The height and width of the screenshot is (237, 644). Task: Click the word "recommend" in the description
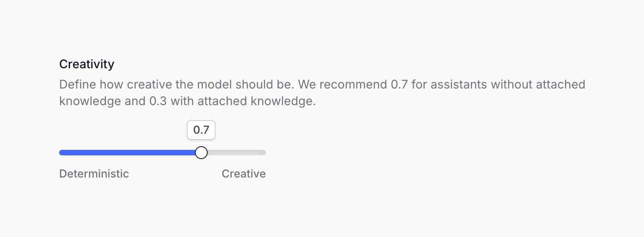(x=350, y=85)
